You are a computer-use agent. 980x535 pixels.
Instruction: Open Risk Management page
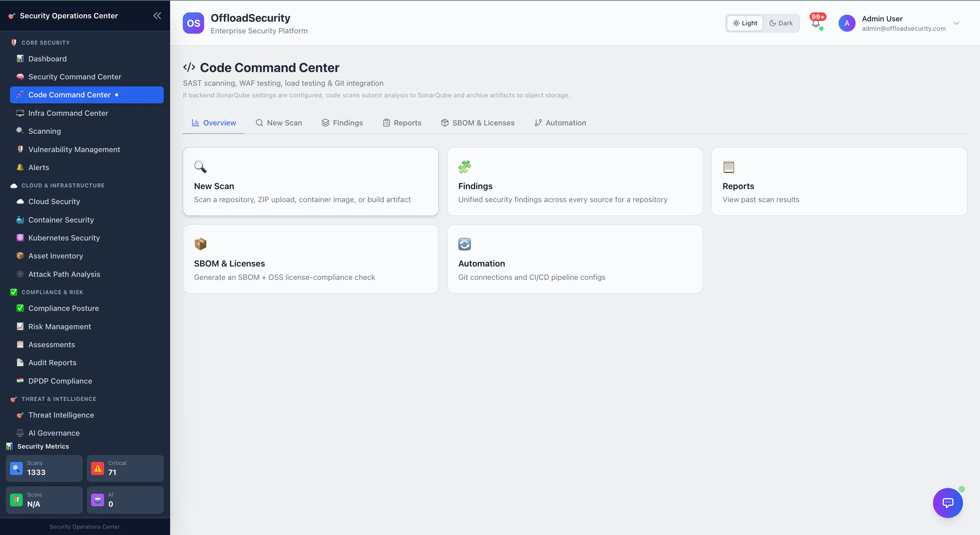tap(87, 327)
